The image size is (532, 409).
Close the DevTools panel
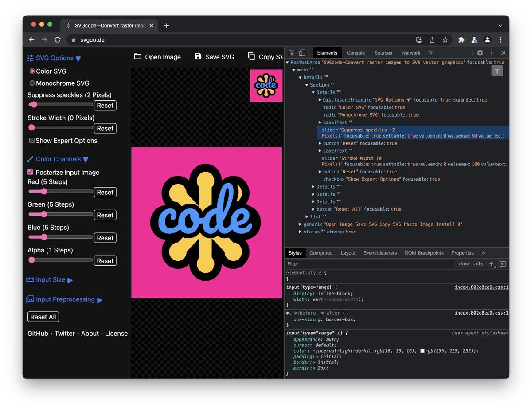coord(503,53)
